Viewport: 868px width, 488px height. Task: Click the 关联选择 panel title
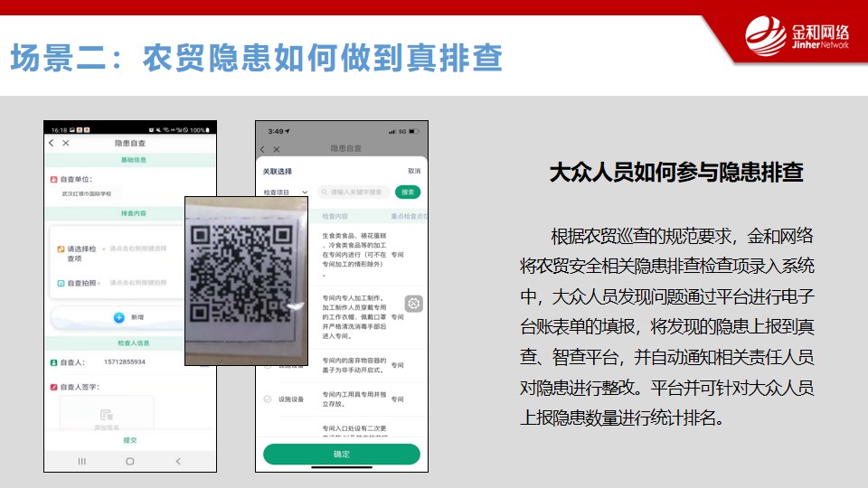278,172
